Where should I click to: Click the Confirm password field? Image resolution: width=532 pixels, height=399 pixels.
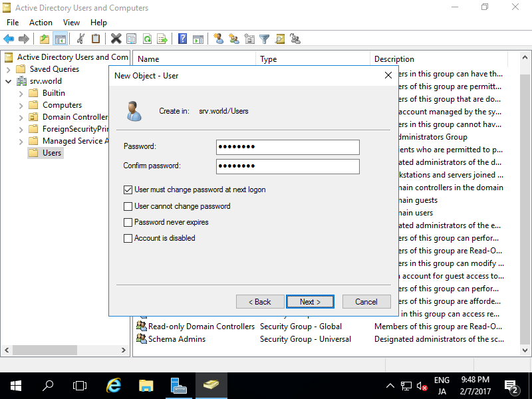(x=288, y=167)
